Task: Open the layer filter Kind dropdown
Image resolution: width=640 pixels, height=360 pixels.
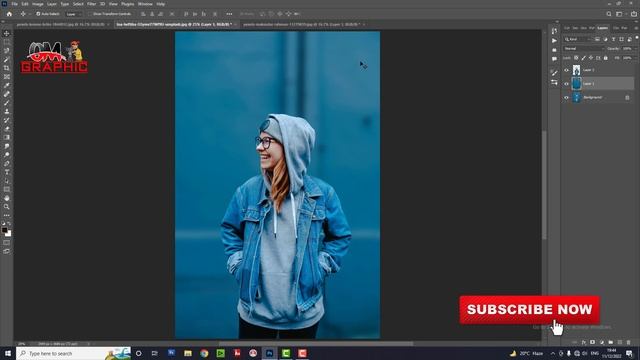Action: tap(577, 39)
